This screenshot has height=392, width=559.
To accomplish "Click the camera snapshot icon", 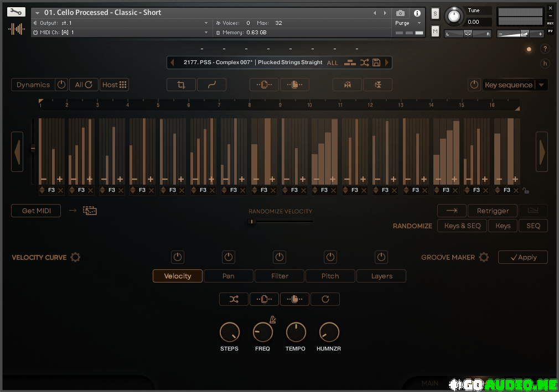I will point(400,13).
